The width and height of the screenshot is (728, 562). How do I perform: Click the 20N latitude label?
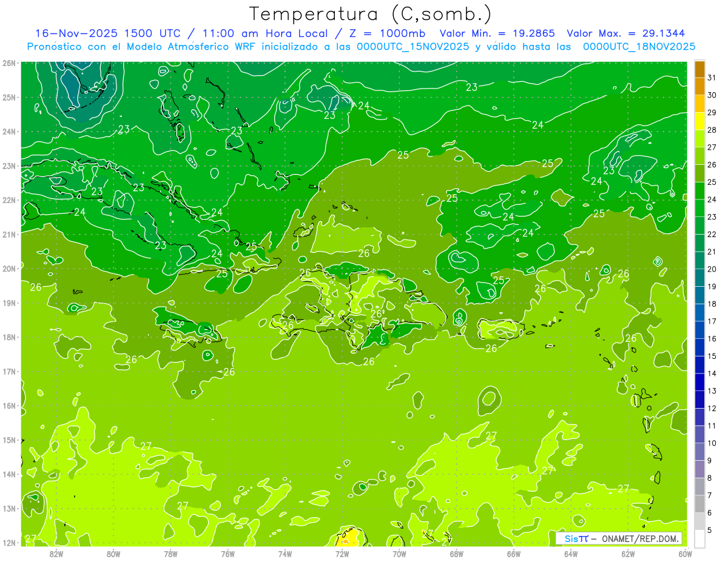9,269
